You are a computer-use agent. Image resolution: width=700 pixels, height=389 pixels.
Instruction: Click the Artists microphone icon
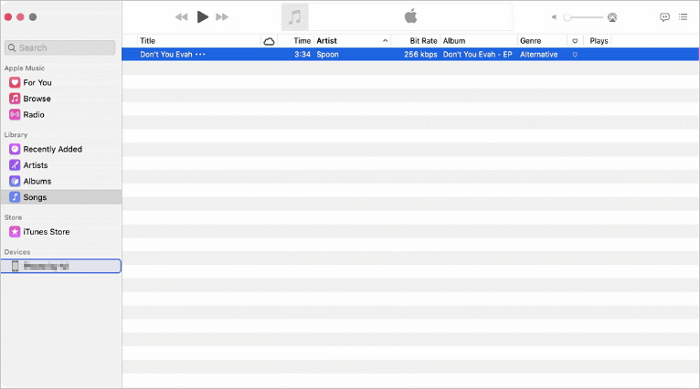click(15, 165)
